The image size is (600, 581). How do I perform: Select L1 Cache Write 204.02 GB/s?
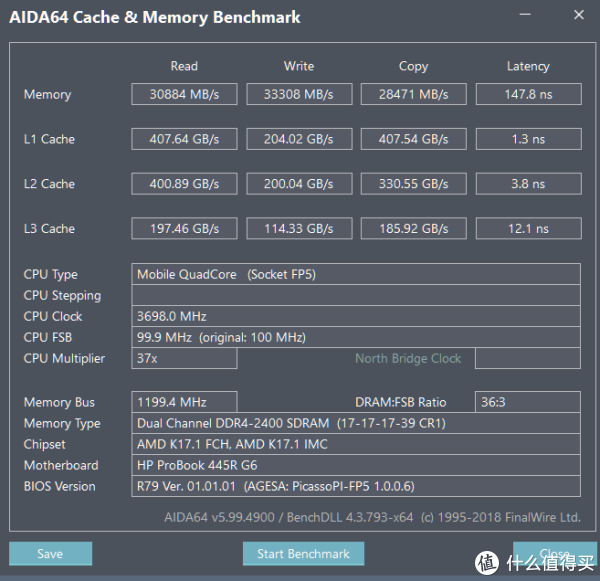tap(299, 139)
